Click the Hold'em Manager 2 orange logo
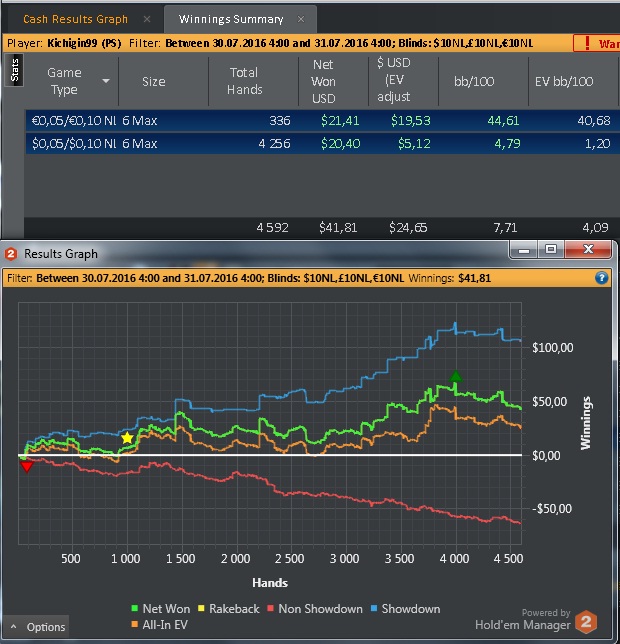The height and width of the screenshot is (644, 620). click(x=586, y=622)
